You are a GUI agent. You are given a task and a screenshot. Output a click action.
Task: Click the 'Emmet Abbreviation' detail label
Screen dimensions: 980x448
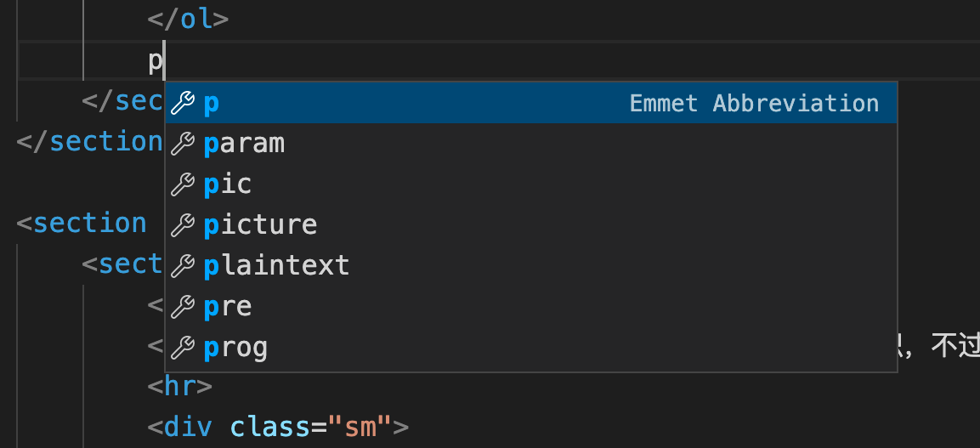tap(754, 104)
